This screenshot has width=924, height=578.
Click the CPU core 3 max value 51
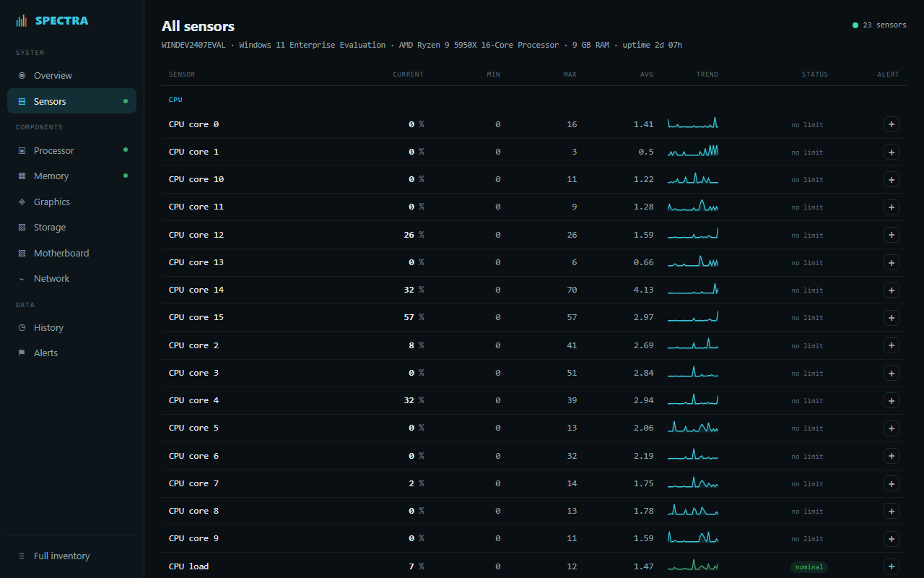click(x=572, y=373)
